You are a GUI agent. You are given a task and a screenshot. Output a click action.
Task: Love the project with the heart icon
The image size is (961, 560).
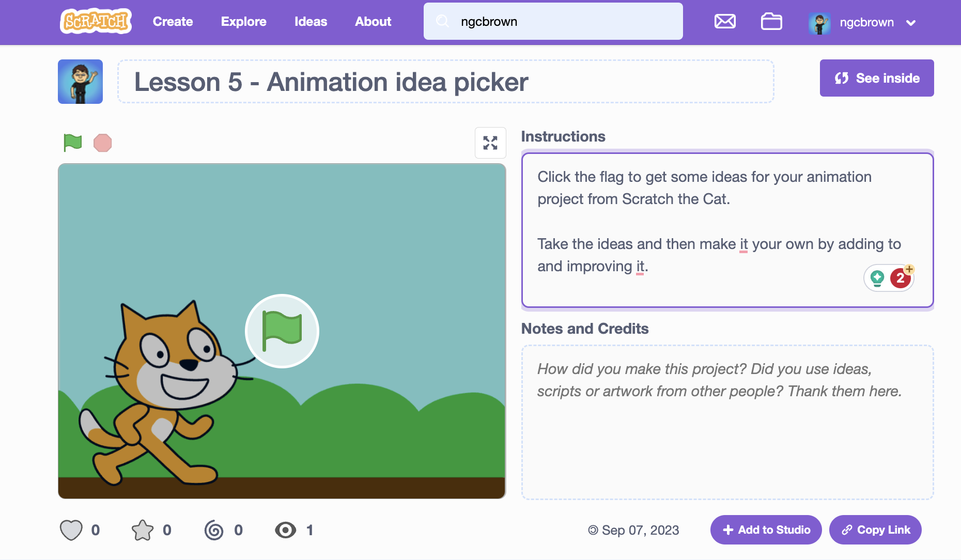[x=71, y=530]
